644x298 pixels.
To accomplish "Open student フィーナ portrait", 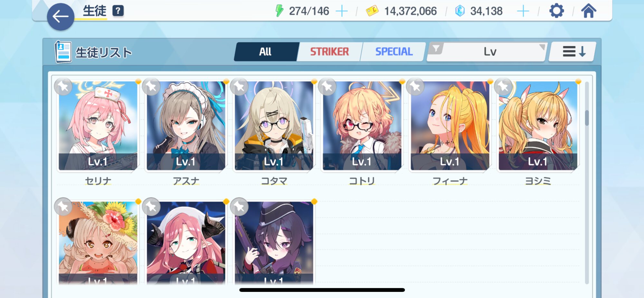I will [x=450, y=126].
